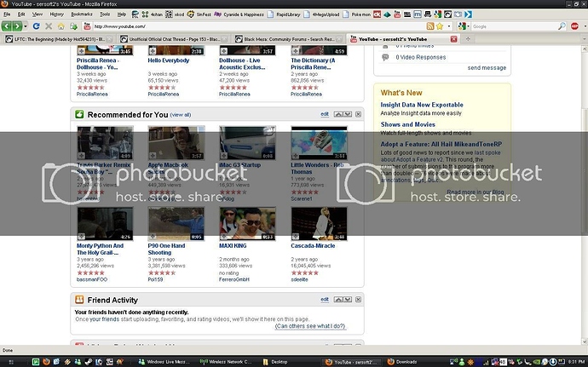Open Insight Data Now Exportable link
This screenshot has height=367, width=588.
pyautogui.click(x=422, y=105)
